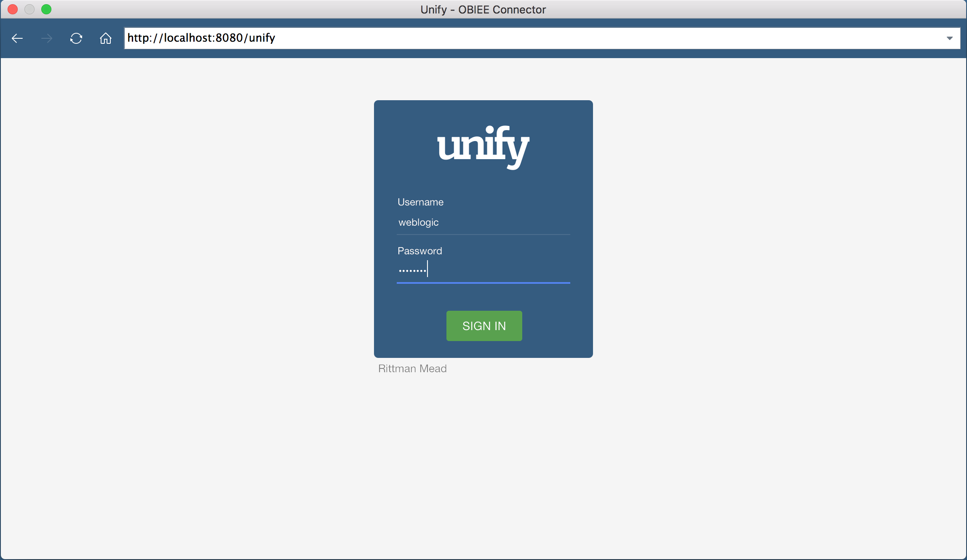Maximize window with the green button

click(x=46, y=9)
